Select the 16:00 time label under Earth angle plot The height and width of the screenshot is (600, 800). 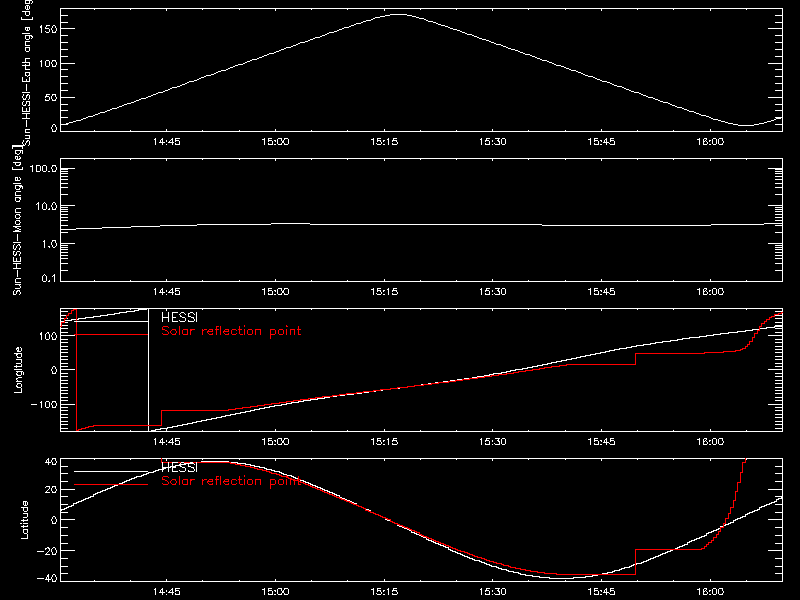710,141
